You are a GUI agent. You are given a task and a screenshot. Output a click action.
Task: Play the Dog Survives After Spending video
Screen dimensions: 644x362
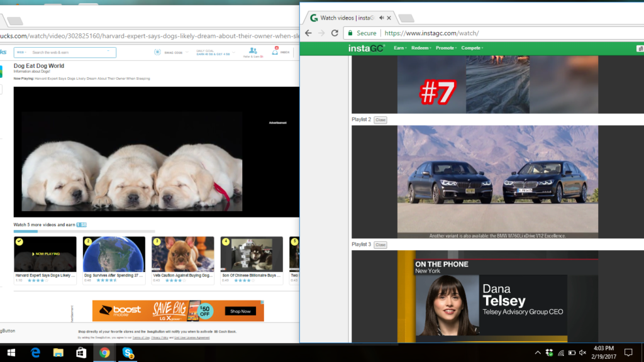pyautogui.click(x=114, y=254)
